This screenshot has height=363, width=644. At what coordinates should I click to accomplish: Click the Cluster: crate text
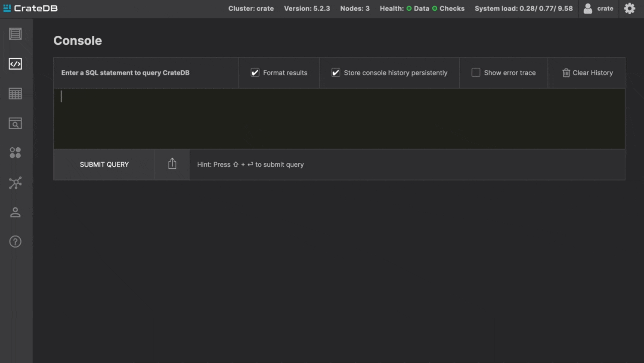(251, 9)
